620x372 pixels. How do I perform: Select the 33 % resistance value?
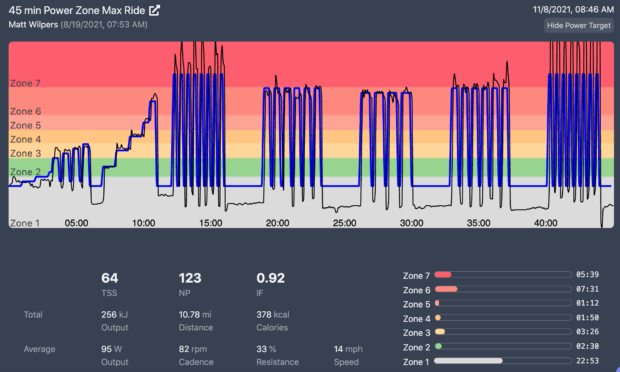point(266,349)
